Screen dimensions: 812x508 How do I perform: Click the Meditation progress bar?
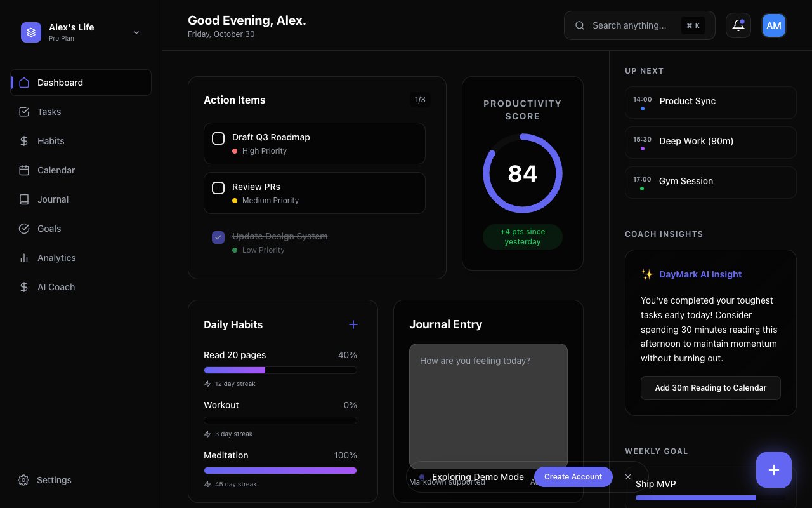click(280, 471)
